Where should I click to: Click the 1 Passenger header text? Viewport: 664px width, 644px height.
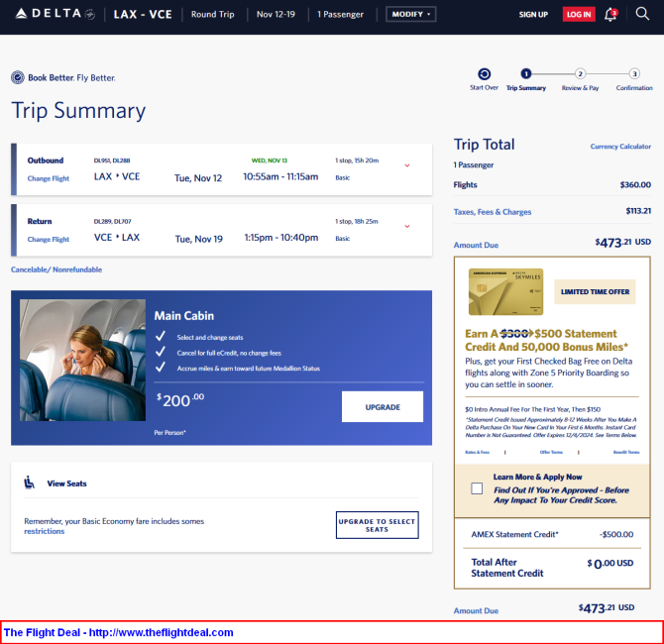tap(341, 15)
